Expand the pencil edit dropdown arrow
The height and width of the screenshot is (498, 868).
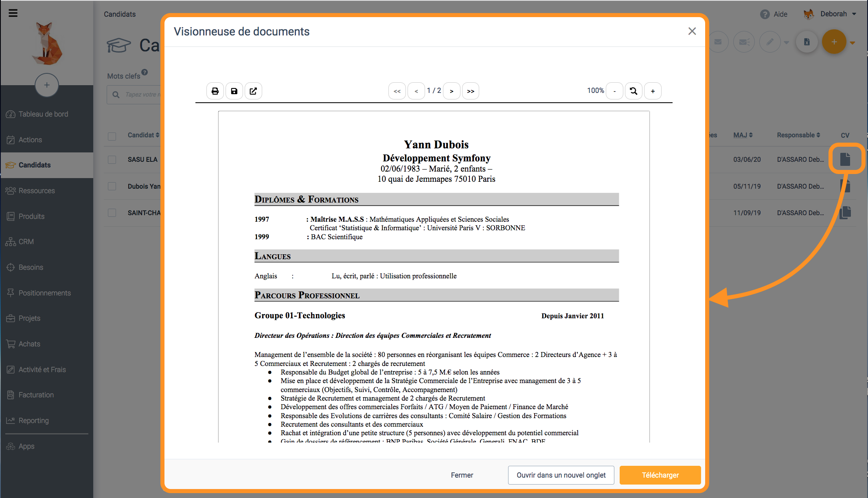pyautogui.click(x=787, y=42)
